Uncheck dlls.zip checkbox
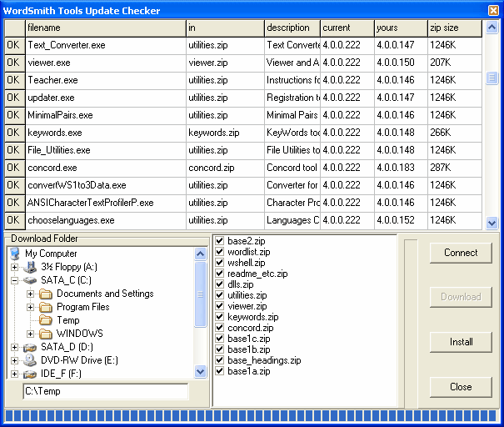Image resolution: width=504 pixels, height=427 pixels. click(220, 284)
